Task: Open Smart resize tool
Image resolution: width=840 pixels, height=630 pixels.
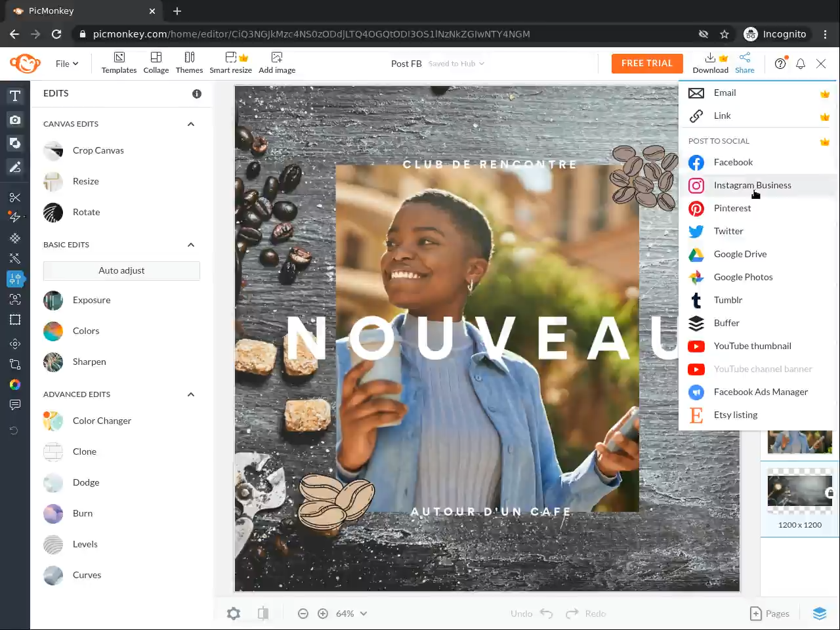Action: pos(230,63)
